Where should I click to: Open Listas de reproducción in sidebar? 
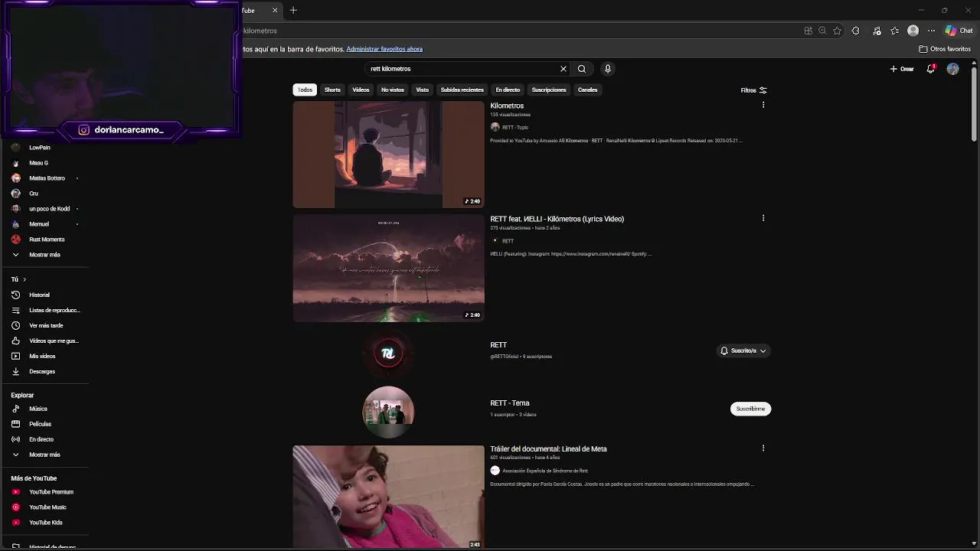click(x=44, y=310)
